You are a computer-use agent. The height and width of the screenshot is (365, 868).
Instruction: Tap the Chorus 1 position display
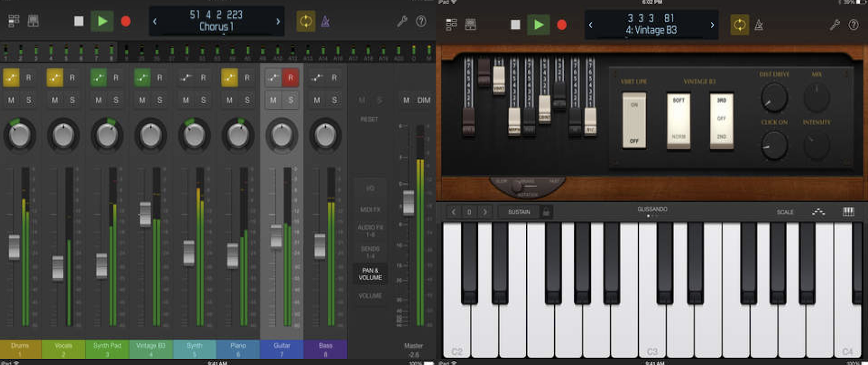point(216,21)
